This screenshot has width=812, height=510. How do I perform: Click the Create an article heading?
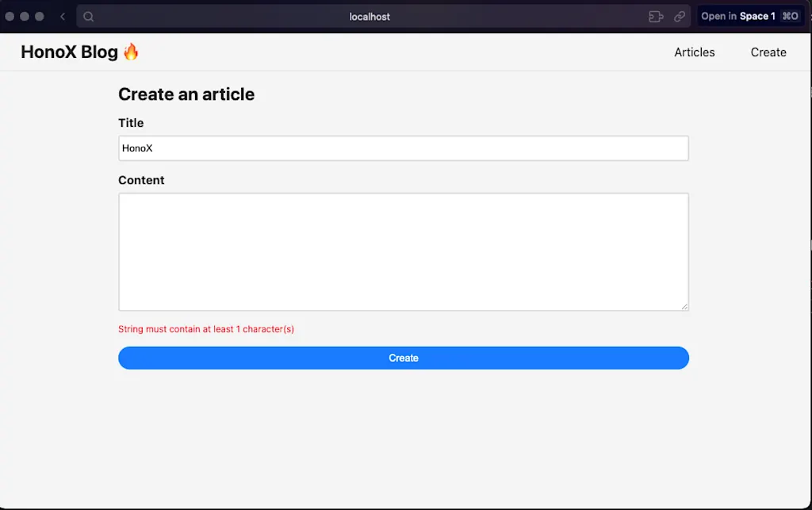[186, 94]
